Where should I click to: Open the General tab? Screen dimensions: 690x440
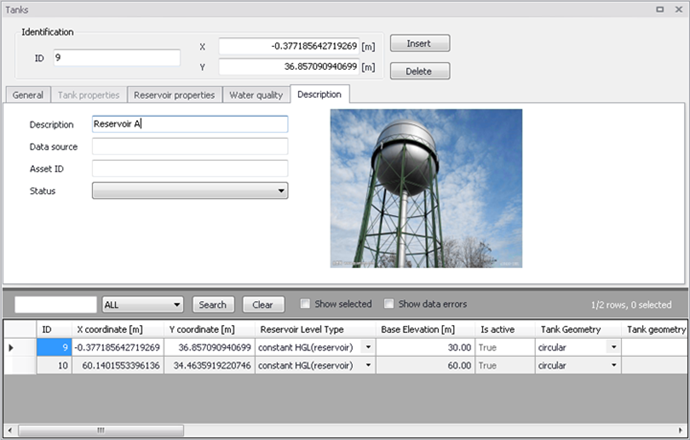tap(28, 95)
